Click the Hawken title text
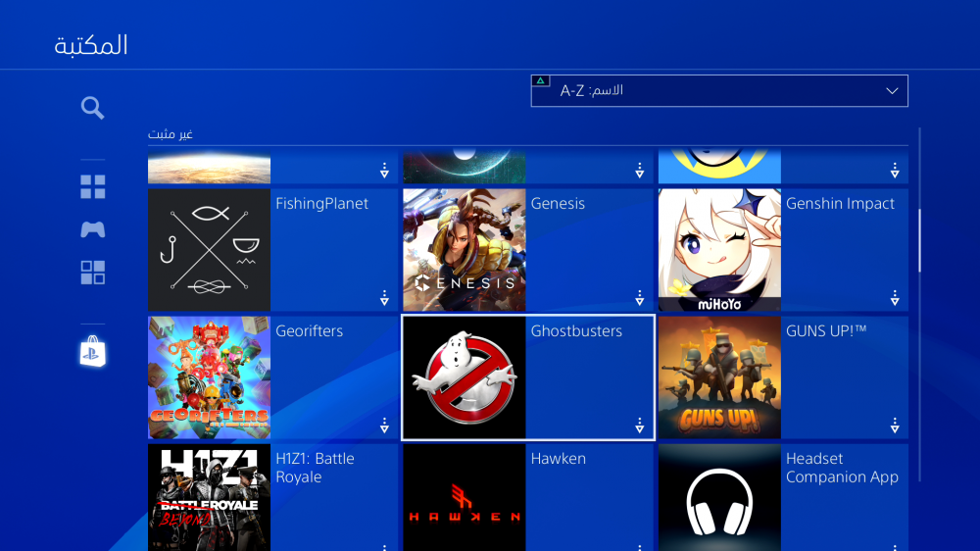980x551 pixels. click(x=559, y=459)
